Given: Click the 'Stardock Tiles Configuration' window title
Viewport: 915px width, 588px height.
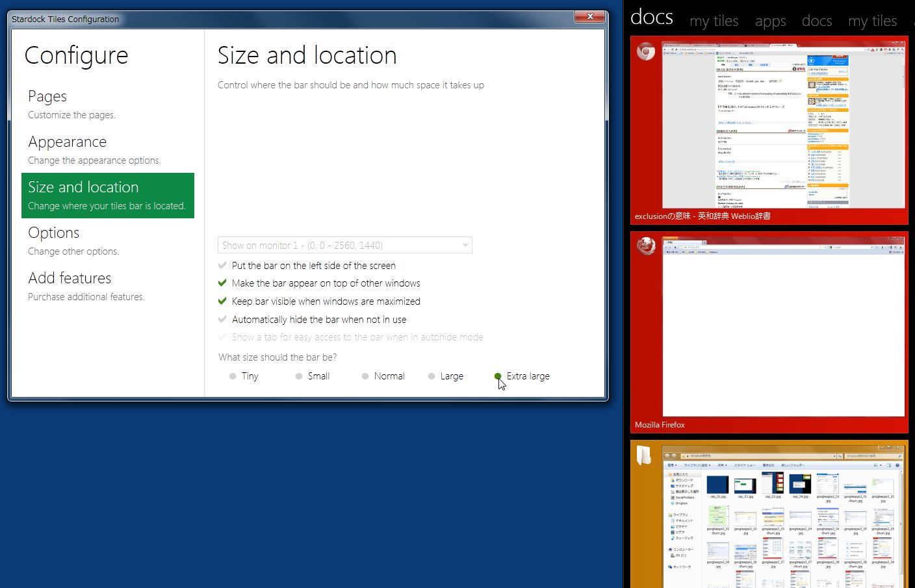Looking at the screenshot, I should coord(65,19).
